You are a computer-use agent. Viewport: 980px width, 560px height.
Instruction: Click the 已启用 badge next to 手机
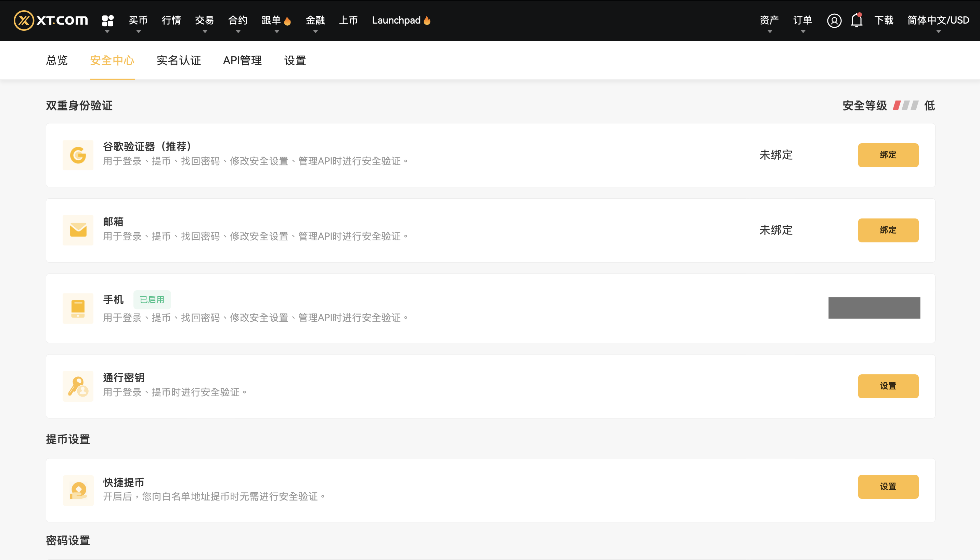[x=152, y=299]
